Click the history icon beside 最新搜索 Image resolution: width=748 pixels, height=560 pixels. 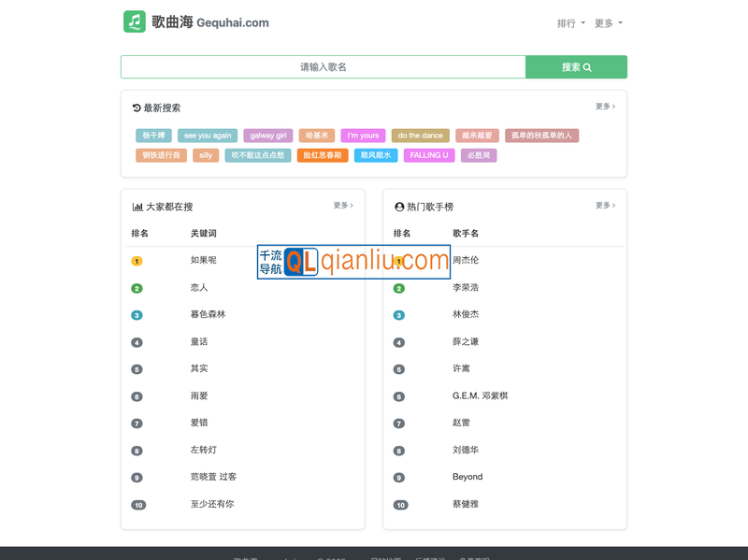click(x=136, y=107)
